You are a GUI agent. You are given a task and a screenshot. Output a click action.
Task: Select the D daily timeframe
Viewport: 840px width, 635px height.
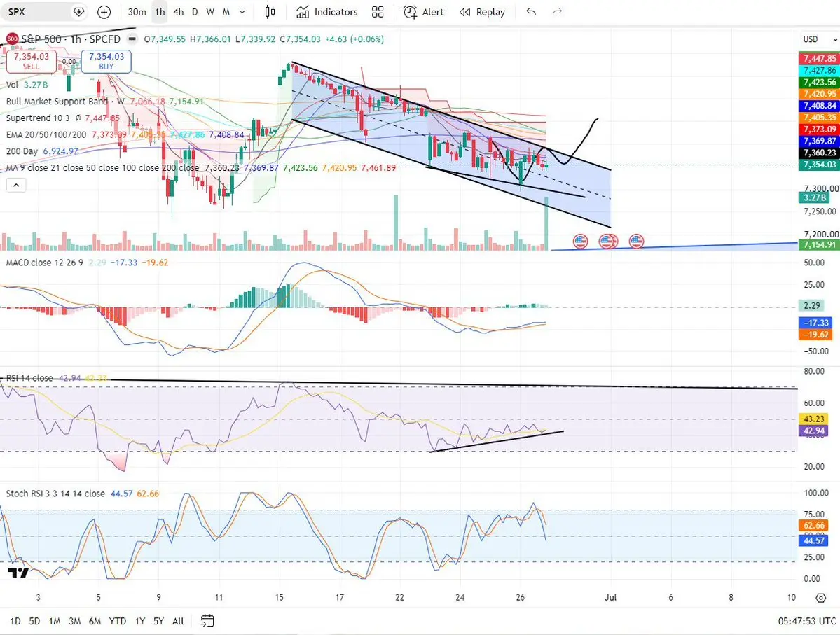click(195, 12)
